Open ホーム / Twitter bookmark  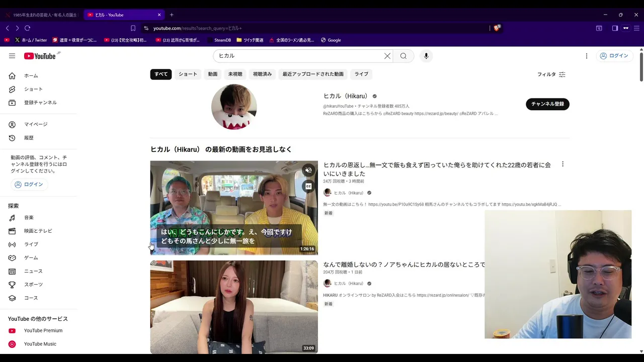tap(31, 40)
